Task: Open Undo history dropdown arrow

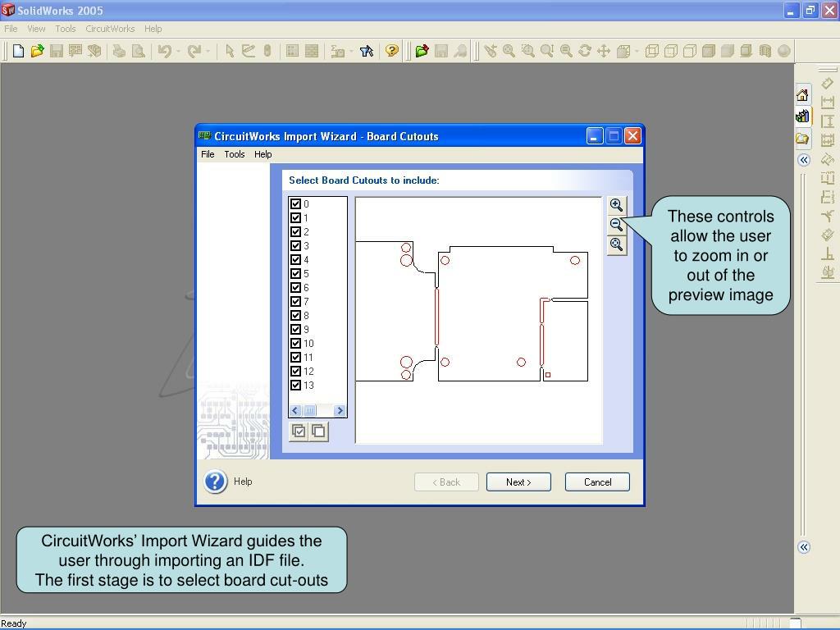Action: click(178, 52)
